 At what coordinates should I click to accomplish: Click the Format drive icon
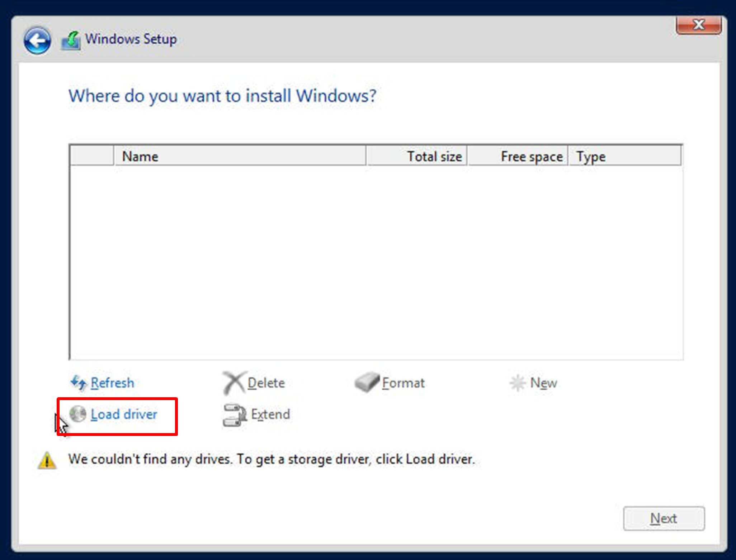[x=367, y=383]
